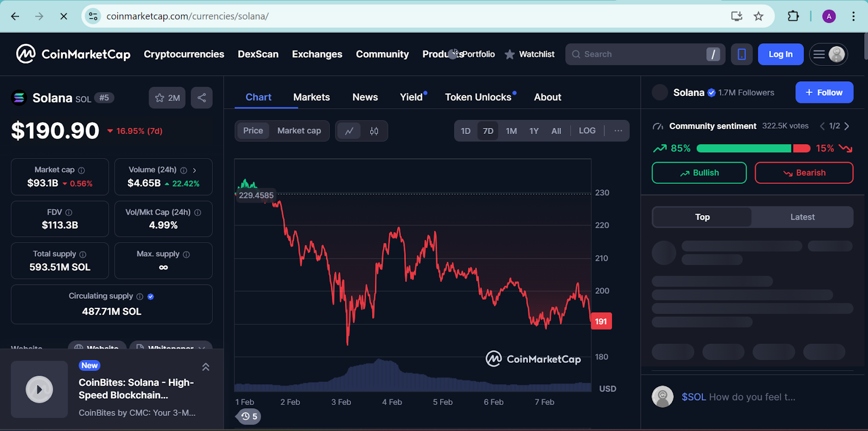Click the community sentiment bar
868x431 pixels.
click(753, 149)
